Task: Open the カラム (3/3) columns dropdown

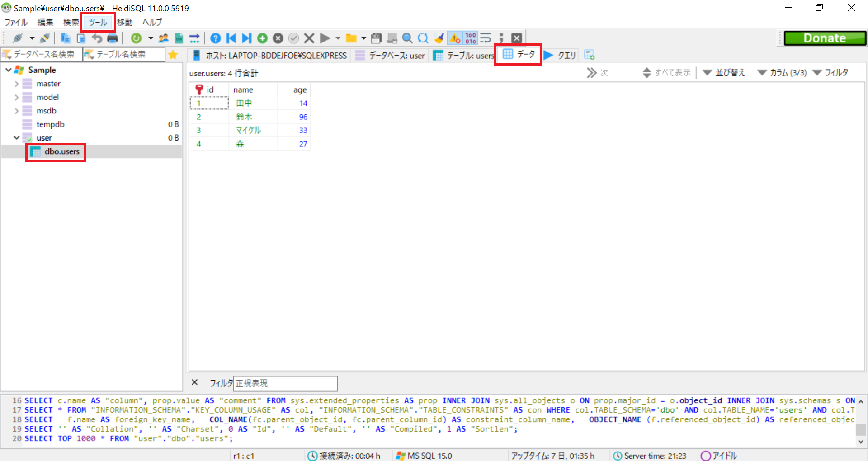Action: 782,73
